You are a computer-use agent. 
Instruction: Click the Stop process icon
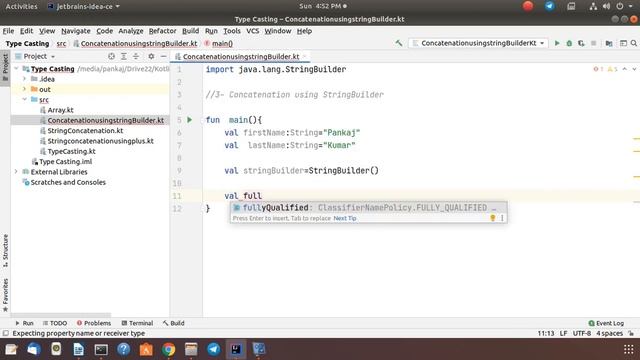[593, 43]
